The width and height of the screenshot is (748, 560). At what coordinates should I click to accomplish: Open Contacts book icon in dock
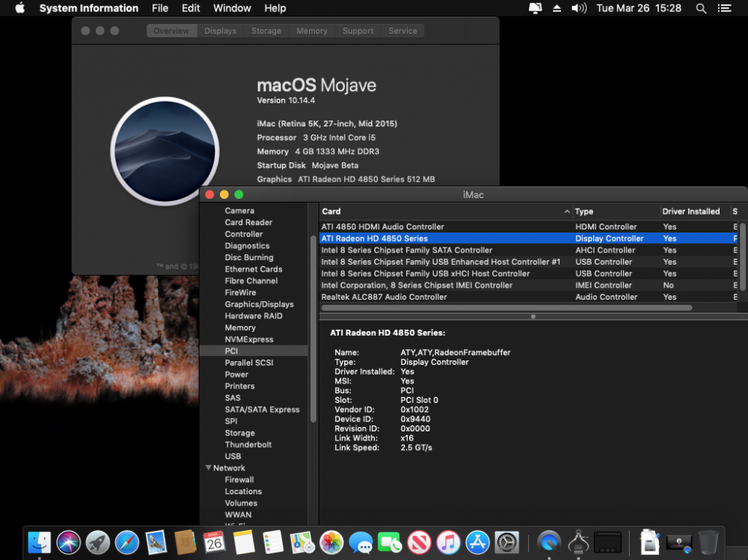pos(185,543)
